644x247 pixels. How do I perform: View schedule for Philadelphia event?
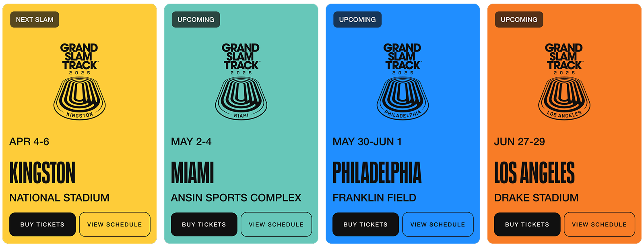tap(438, 224)
